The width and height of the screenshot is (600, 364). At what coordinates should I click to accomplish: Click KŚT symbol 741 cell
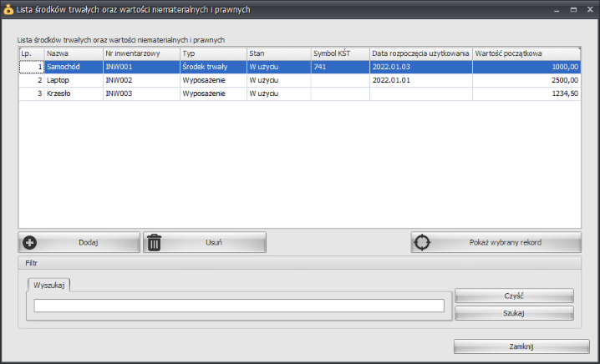pos(340,67)
